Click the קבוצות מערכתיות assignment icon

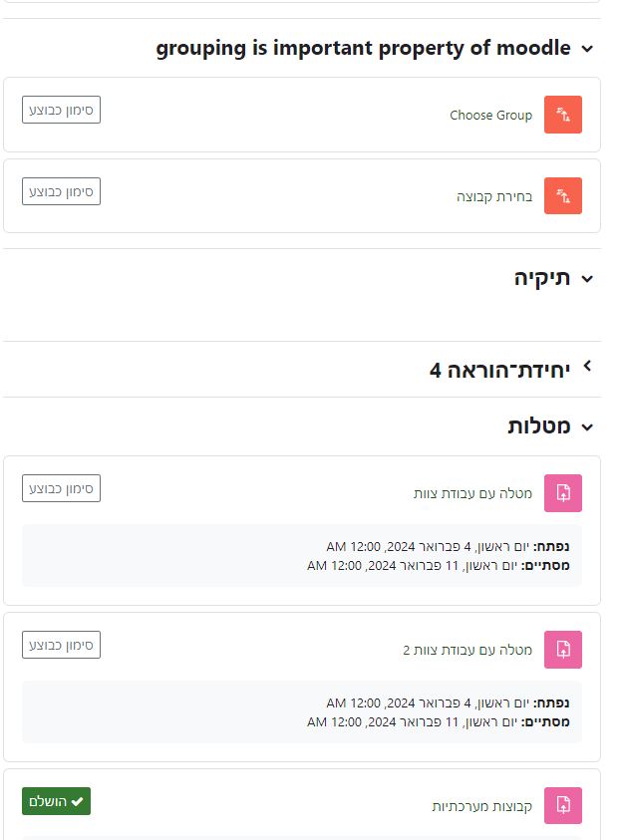click(x=563, y=806)
